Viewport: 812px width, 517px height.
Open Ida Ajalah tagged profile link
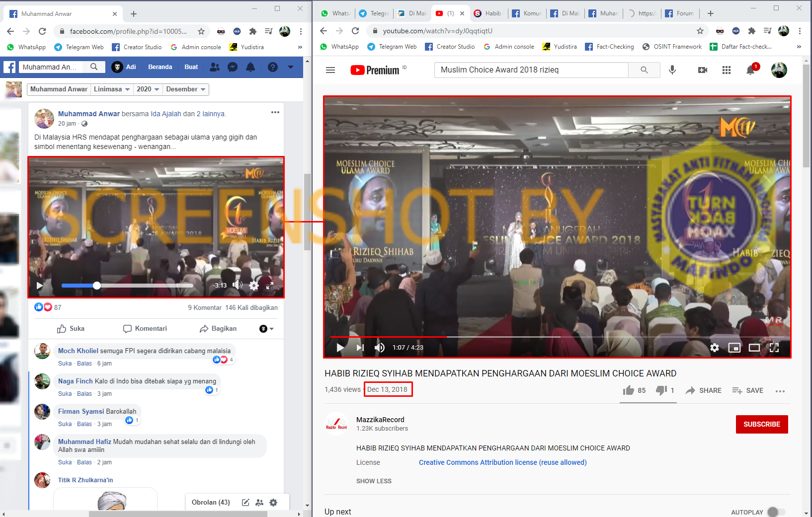166,114
